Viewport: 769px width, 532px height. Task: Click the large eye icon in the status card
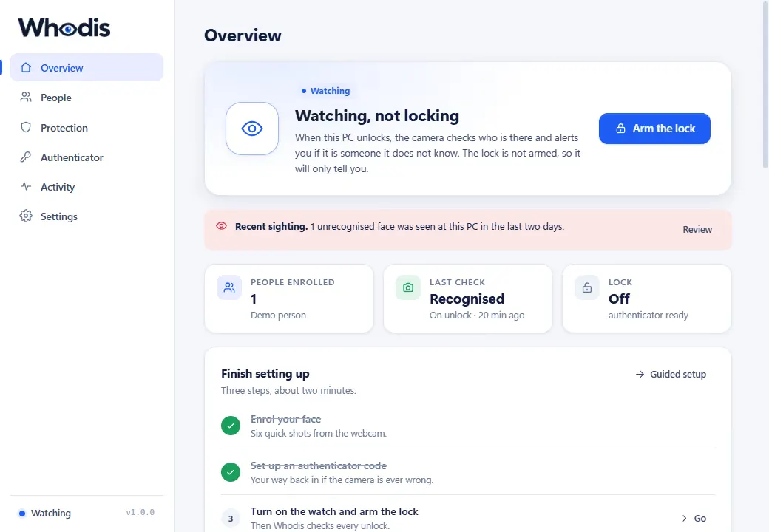(x=252, y=129)
